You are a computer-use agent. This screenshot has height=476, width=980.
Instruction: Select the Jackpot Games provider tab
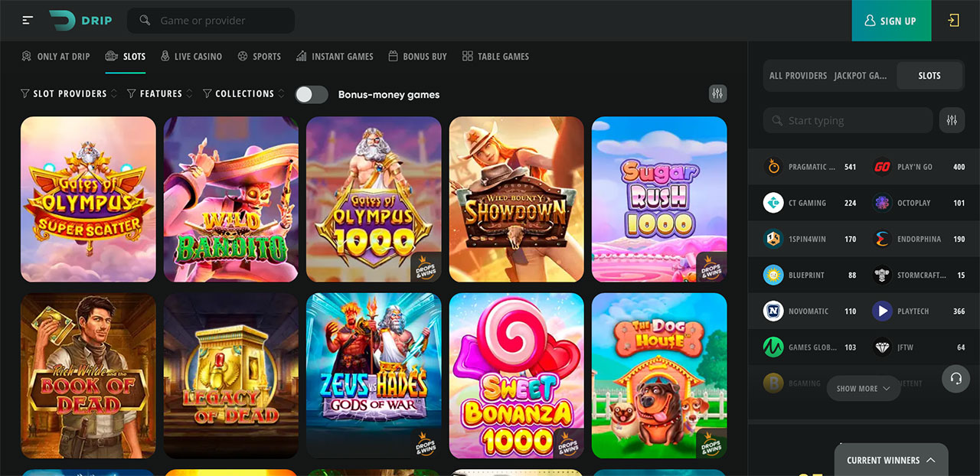click(x=860, y=76)
